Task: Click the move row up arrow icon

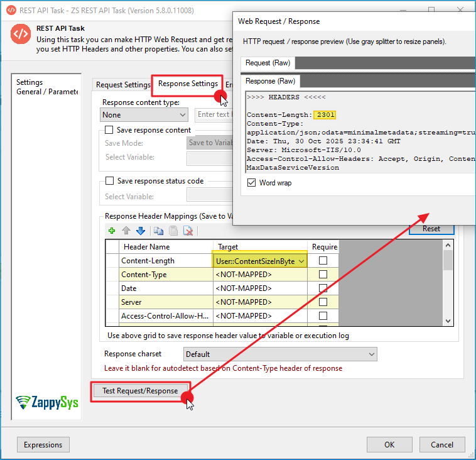Action: 126,231
